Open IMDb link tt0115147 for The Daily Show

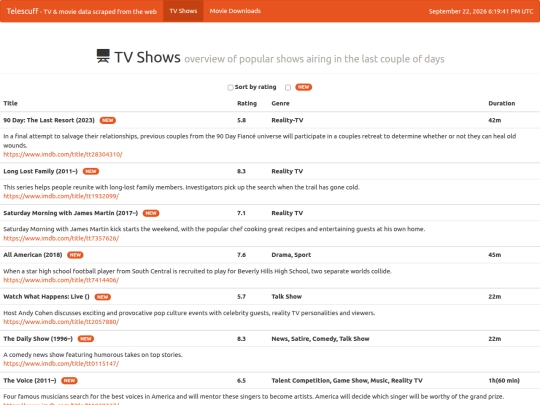(61, 364)
